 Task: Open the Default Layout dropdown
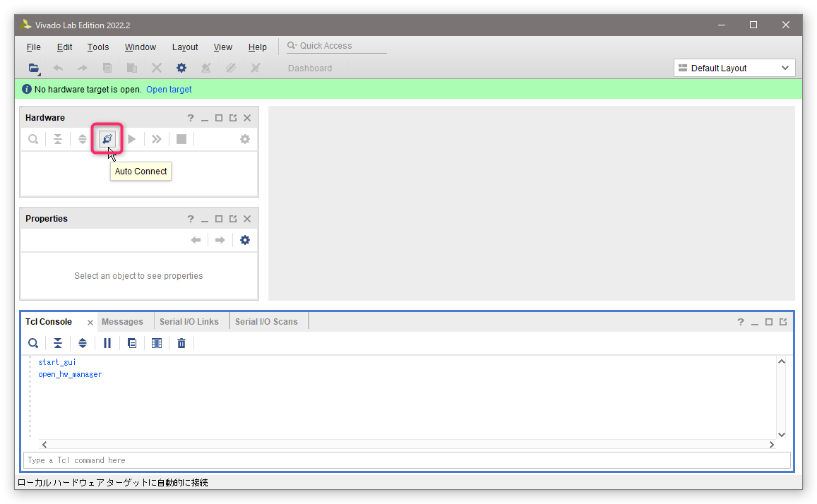coord(734,68)
